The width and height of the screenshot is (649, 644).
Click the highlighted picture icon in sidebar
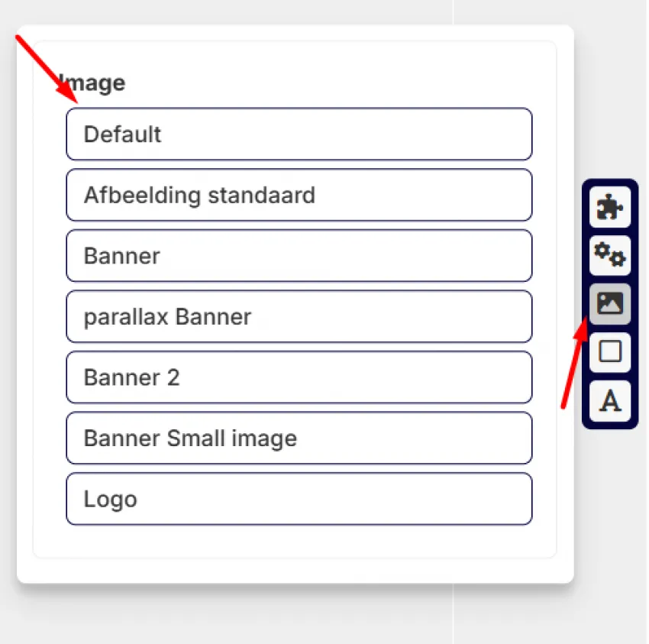click(x=610, y=303)
